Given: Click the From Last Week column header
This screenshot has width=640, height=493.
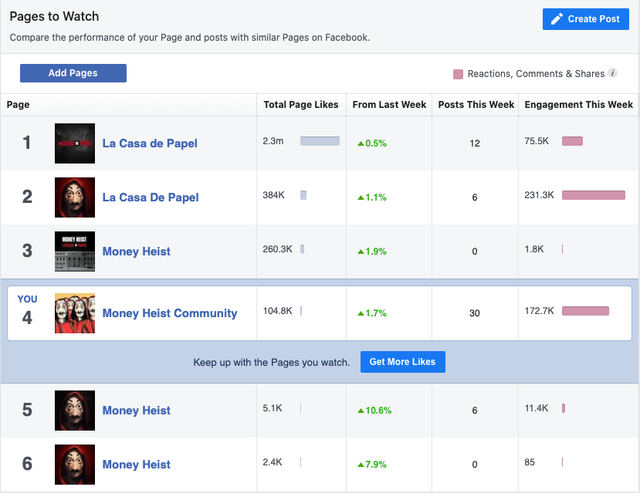Looking at the screenshot, I should click(389, 105).
